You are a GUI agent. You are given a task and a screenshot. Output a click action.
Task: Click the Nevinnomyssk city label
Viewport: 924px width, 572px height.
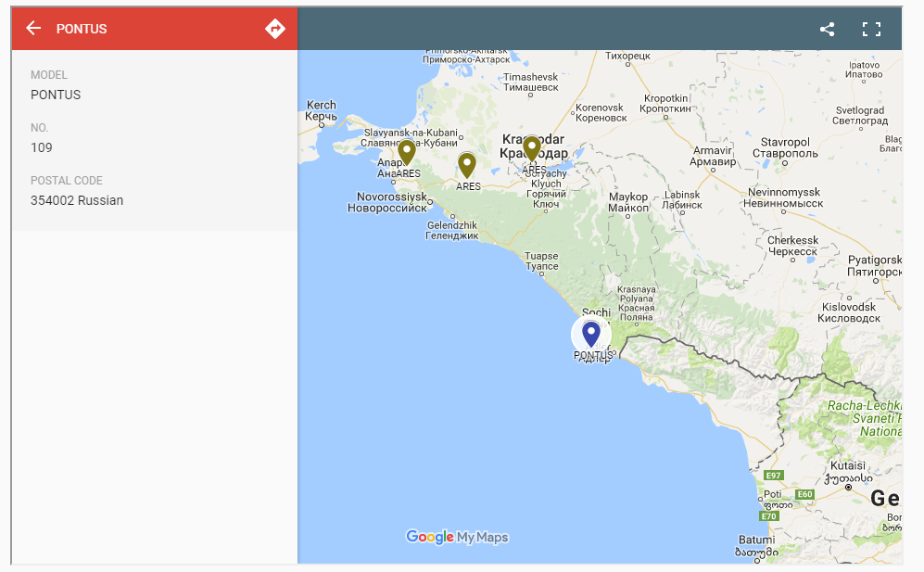pos(783,197)
